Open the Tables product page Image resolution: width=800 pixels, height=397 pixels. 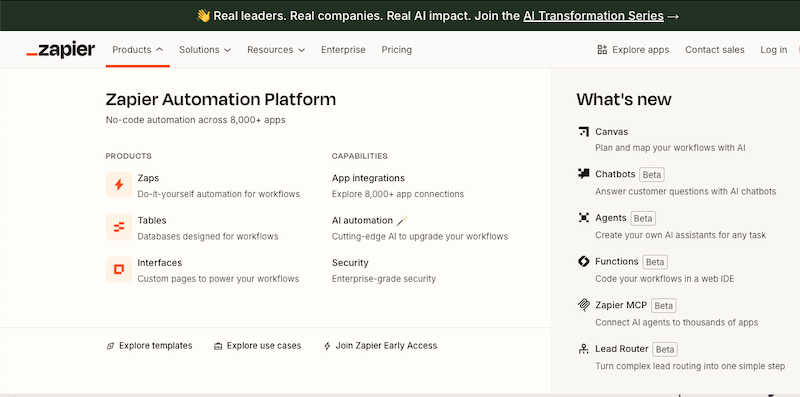[x=152, y=220]
